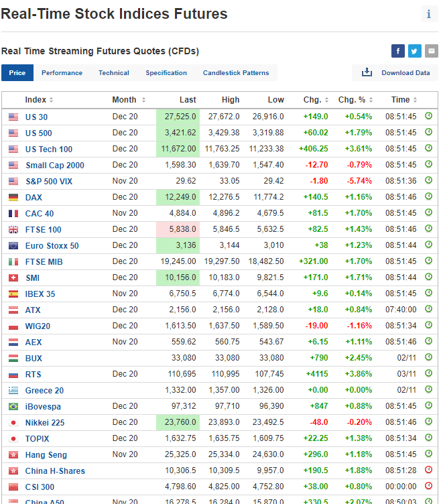Click the Download Data button
Image resolution: width=443 pixels, height=504 pixels.
pyautogui.click(x=396, y=73)
